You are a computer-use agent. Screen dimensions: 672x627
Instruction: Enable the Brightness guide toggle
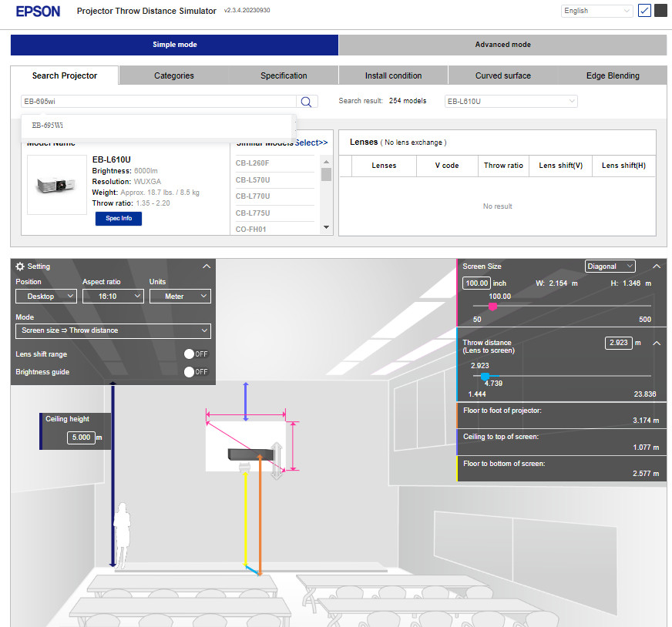coord(196,372)
